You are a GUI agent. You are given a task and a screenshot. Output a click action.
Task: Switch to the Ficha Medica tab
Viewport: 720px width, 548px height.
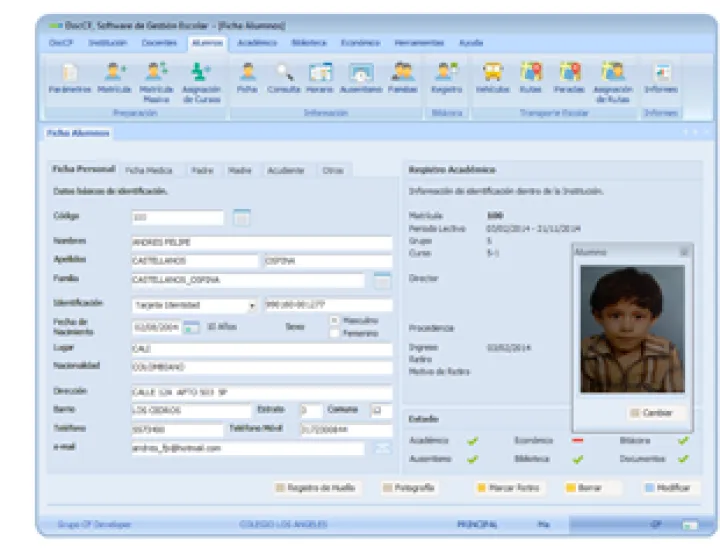pos(148,171)
